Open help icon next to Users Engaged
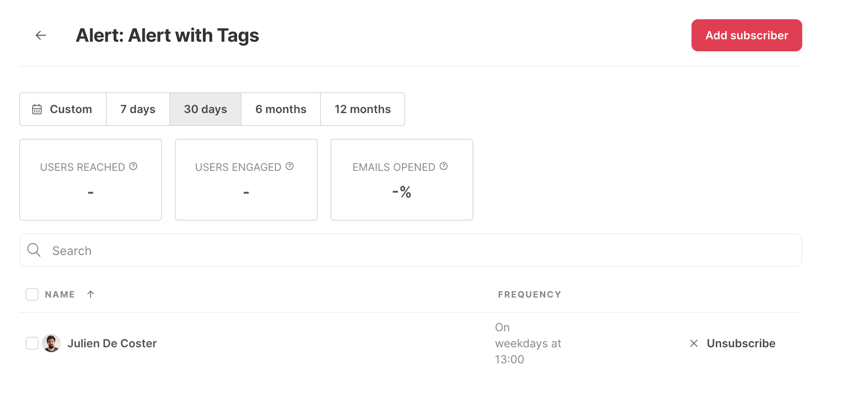This screenshot has height=393, width=868. [x=290, y=166]
